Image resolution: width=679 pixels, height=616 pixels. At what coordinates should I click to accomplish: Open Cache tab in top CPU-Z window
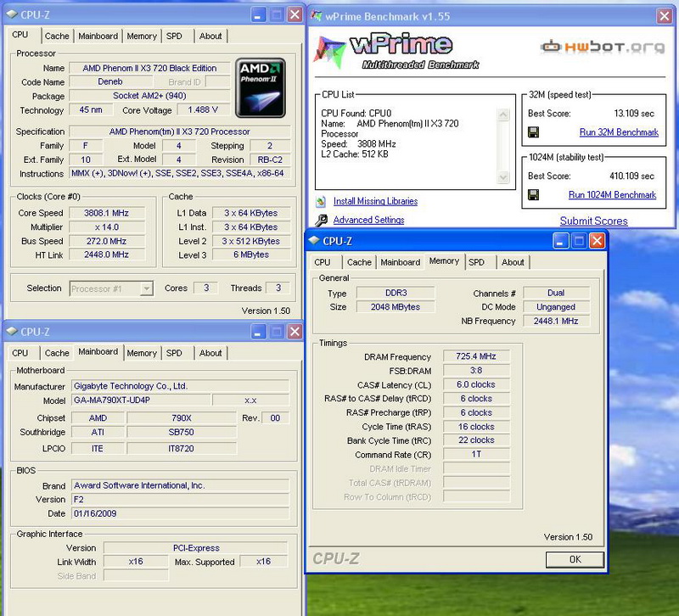pos(57,36)
